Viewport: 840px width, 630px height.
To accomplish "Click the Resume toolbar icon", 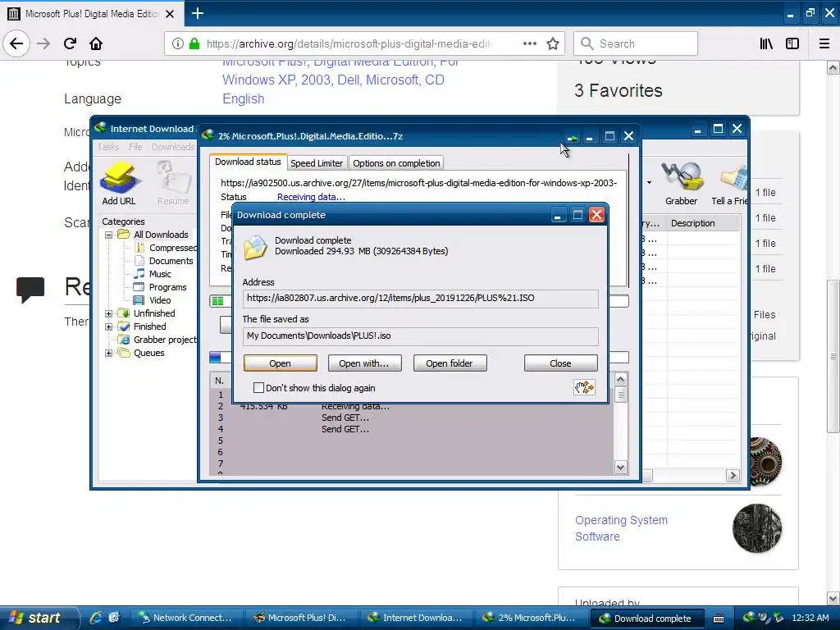I will click(x=173, y=183).
